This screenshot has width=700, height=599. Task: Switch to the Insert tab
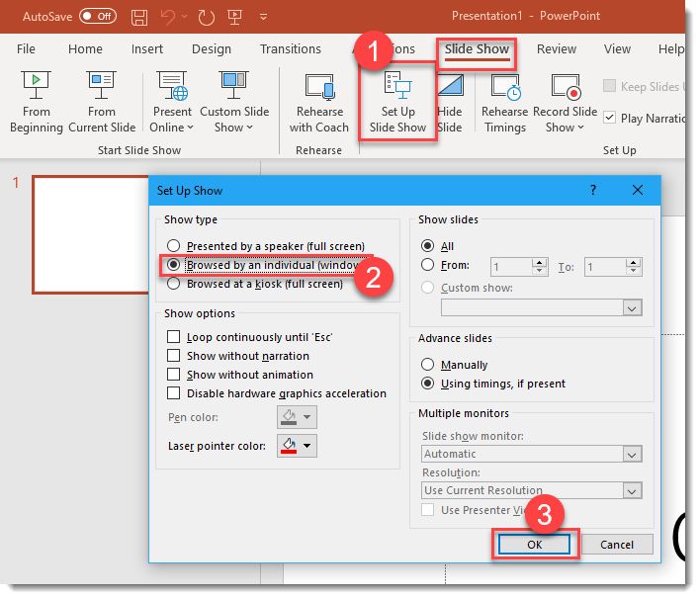[147, 48]
